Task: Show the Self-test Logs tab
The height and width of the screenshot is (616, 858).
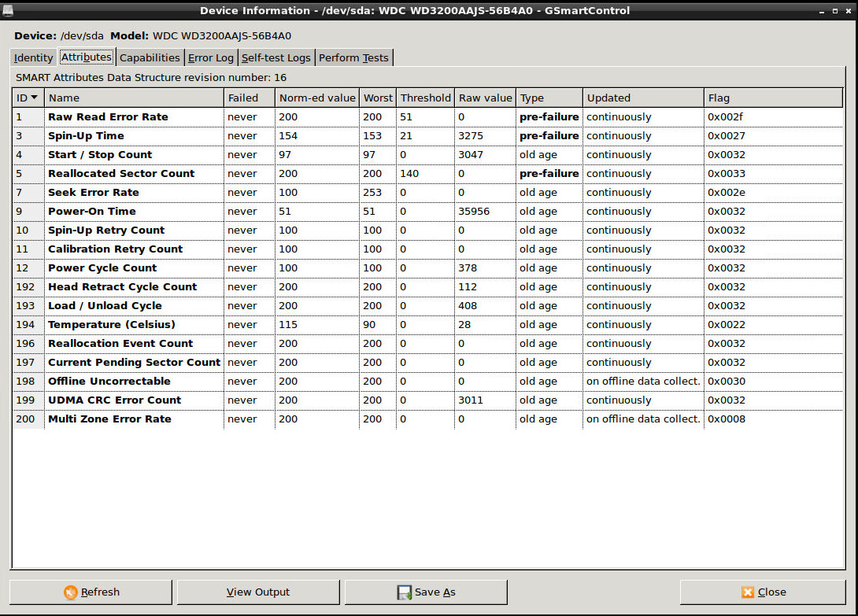Action: (x=276, y=57)
